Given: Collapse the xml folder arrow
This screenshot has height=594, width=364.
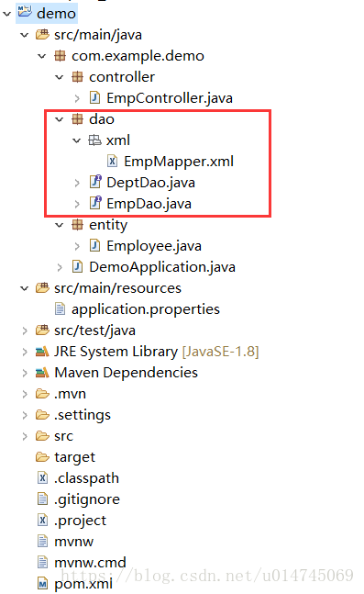Looking at the screenshot, I should [77, 140].
